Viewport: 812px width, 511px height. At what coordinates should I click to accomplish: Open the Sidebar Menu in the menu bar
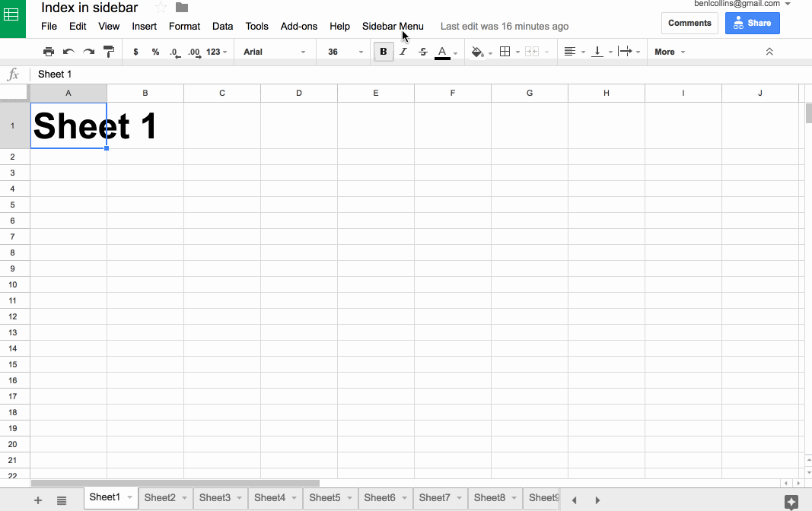(393, 26)
